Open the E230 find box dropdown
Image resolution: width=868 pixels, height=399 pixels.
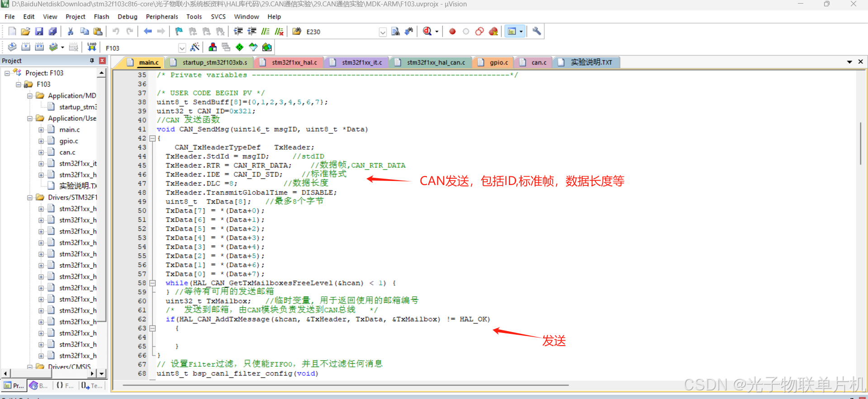click(383, 32)
